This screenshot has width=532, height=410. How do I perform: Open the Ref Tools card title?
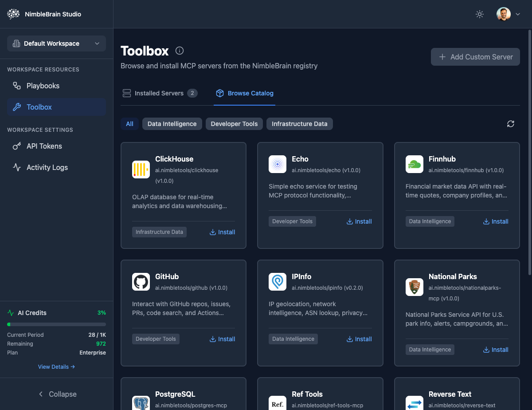click(x=307, y=394)
